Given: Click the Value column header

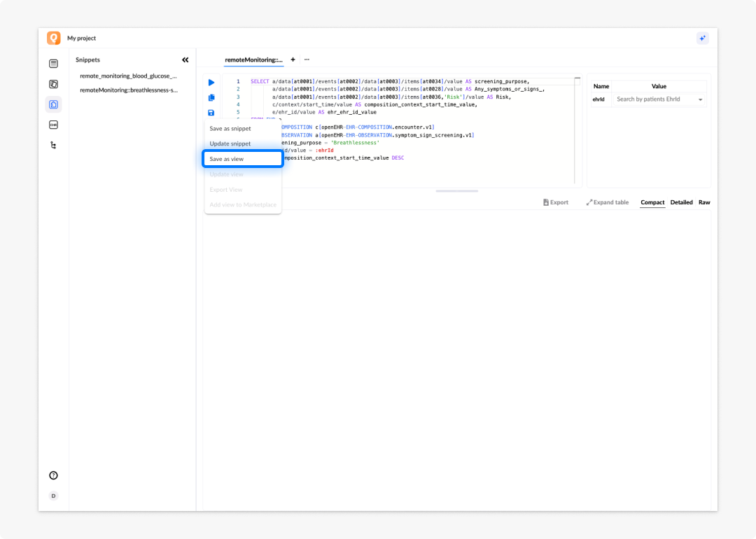Looking at the screenshot, I should (659, 86).
